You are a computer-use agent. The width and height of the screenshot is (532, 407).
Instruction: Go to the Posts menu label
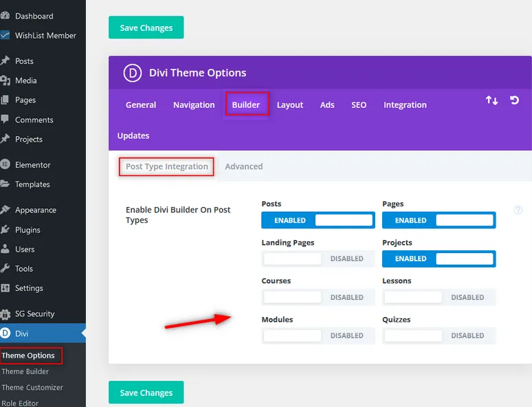coord(24,61)
